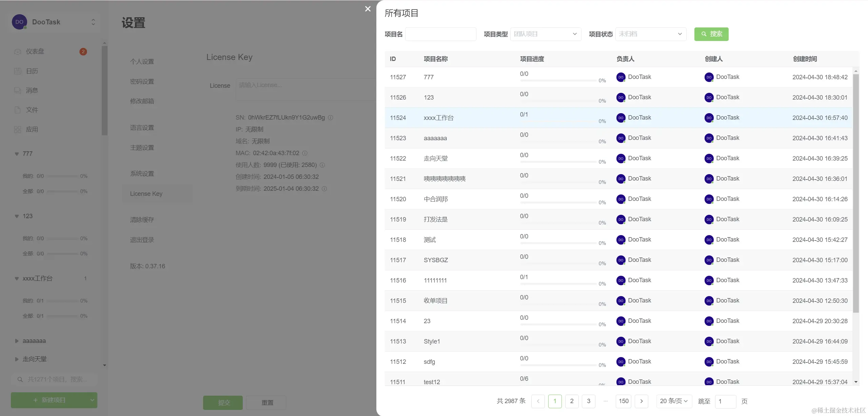Open the License Key settings menu
Viewport: 868px width, 416px height.
click(x=146, y=194)
